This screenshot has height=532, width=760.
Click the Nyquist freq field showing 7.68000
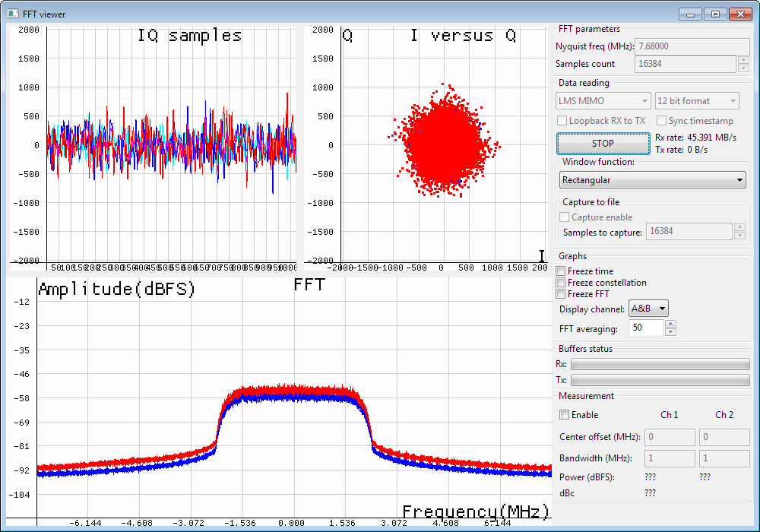tap(692, 46)
